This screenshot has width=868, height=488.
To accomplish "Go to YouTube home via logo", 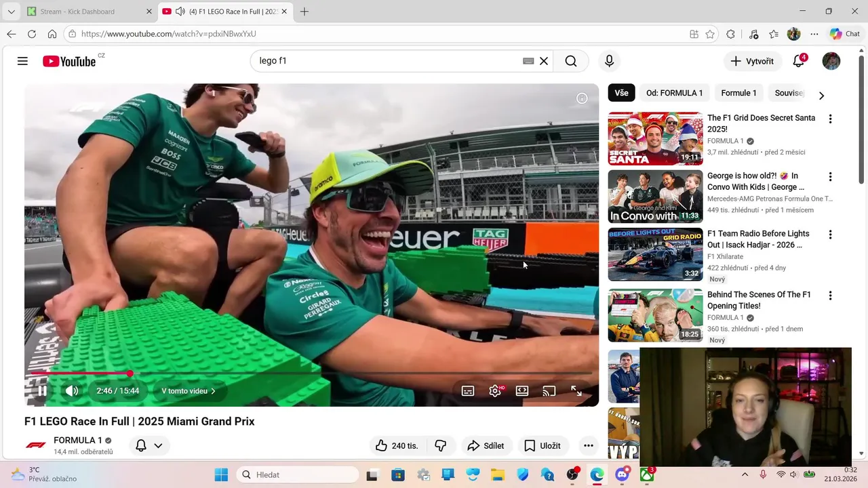I will coord(69,61).
